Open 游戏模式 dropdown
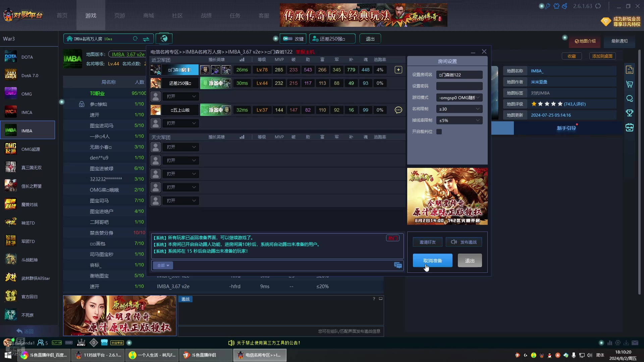This screenshot has width=644, height=362. pyautogui.click(x=459, y=98)
